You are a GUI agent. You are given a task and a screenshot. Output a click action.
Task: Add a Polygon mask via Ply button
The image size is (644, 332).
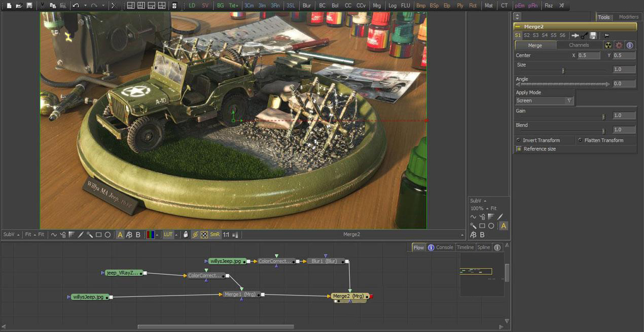(460, 6)
